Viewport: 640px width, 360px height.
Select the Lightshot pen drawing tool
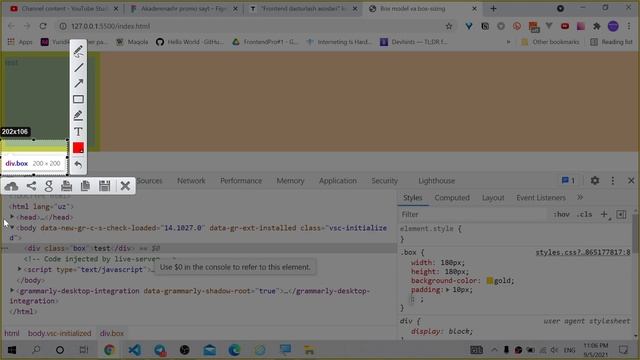coord(78,51)
